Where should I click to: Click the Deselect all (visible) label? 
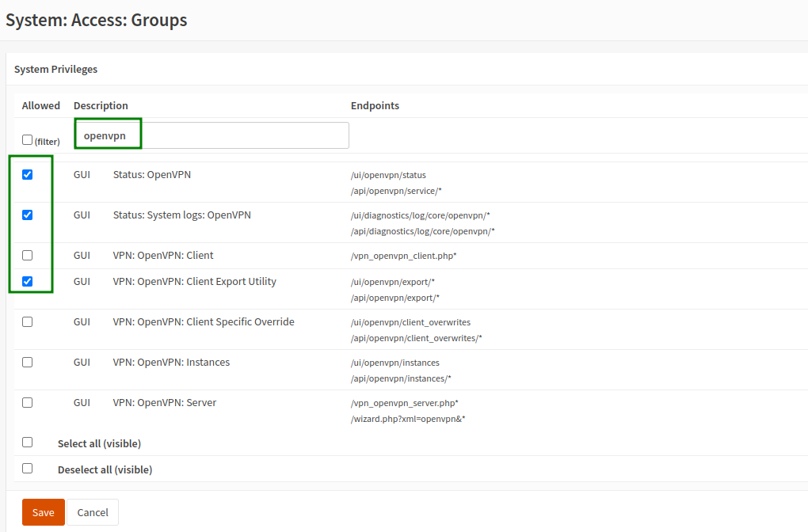pos(105,469)
